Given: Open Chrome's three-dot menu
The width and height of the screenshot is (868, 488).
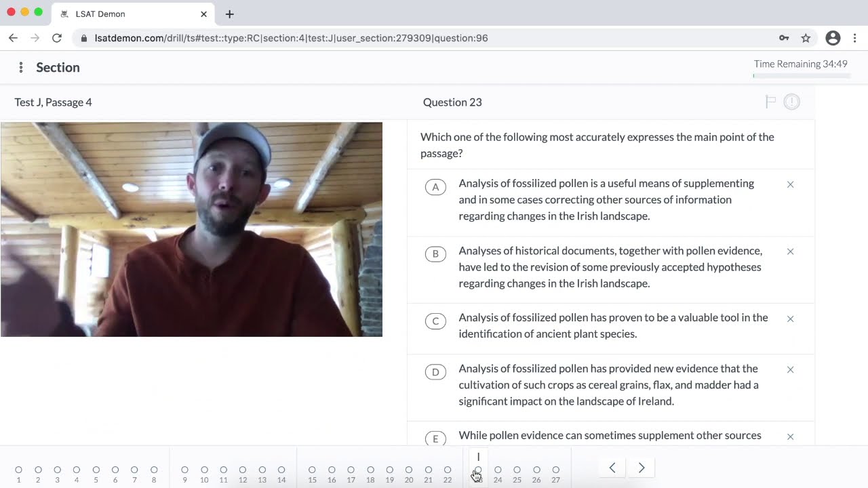Looking at the screenshot, I should click(854, 38).
